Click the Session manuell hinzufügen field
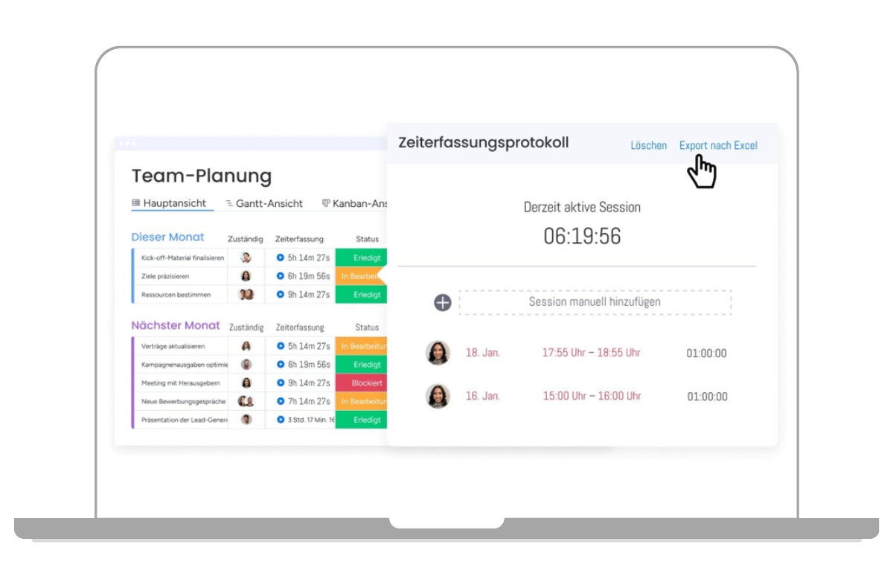Image resolution: width=893 pixels, height=588 pixels. coord(594,301)
